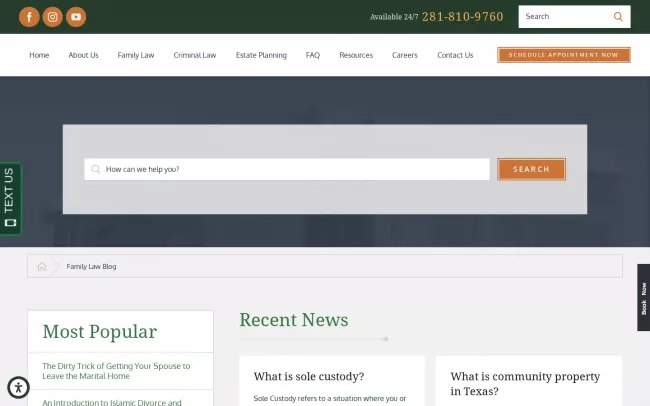Image resolution: width=650 pixels, height=406 pixels.
Task: Open Family Law menu
Action: 136,55
